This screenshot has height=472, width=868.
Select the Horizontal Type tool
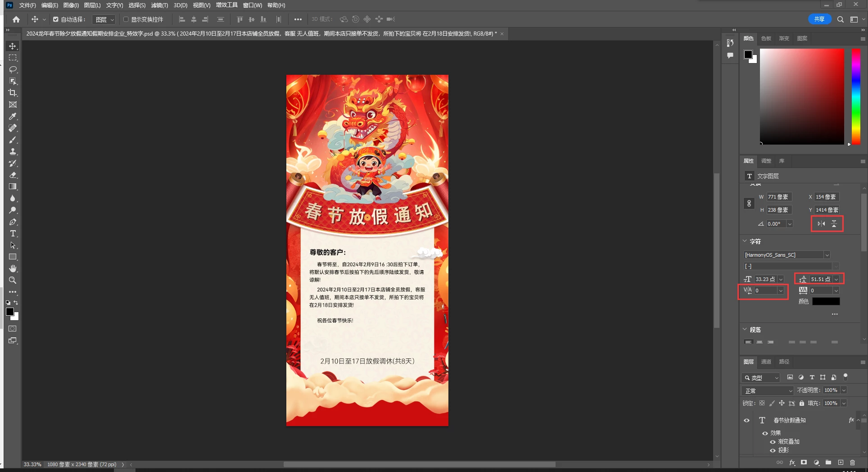coord(13,233)
